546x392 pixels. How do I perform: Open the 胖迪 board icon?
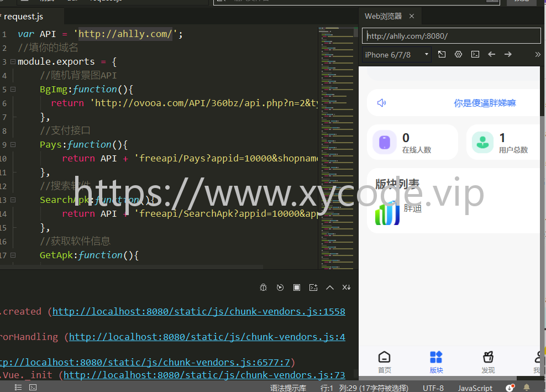point(387,212)
